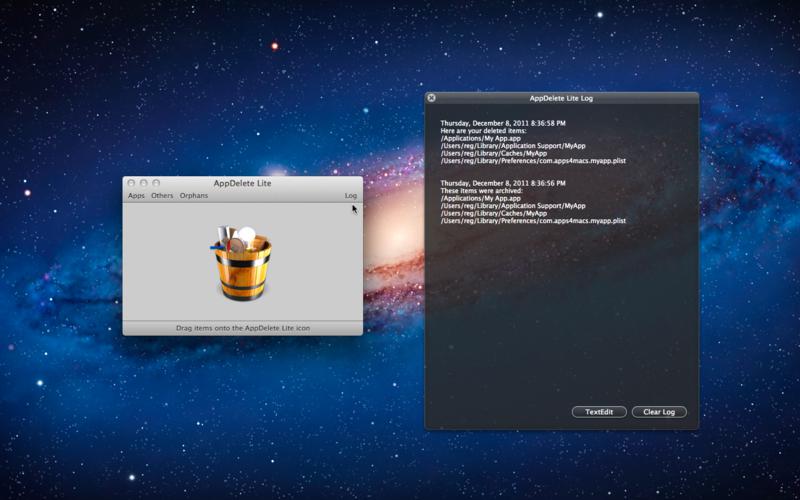Open the Apps list

point(136,196)
